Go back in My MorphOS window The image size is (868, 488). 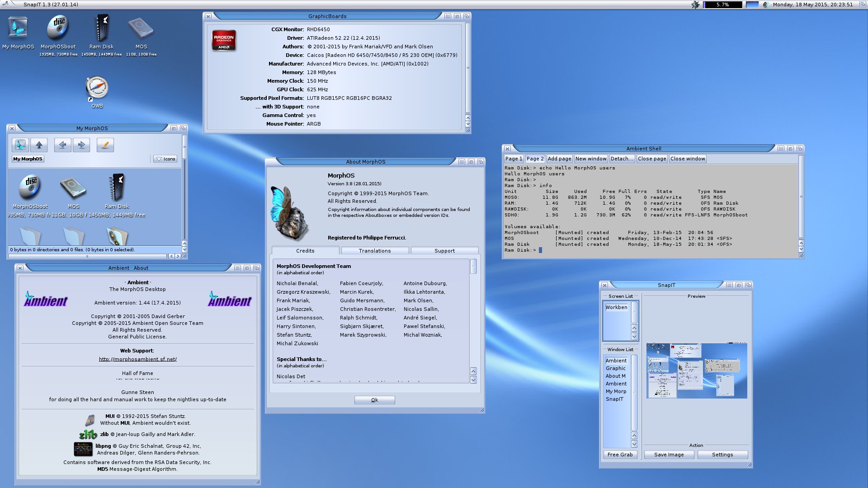click(62, 145)
